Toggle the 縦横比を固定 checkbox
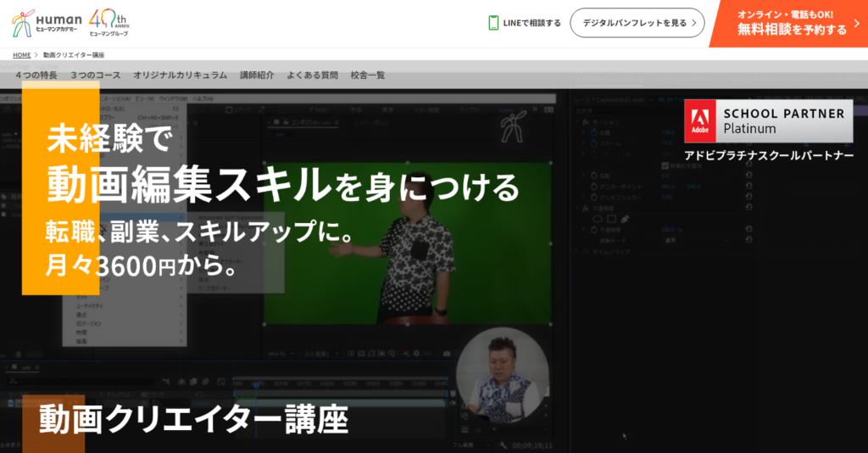This screenshot has height=453, width=868. [665, 165]
